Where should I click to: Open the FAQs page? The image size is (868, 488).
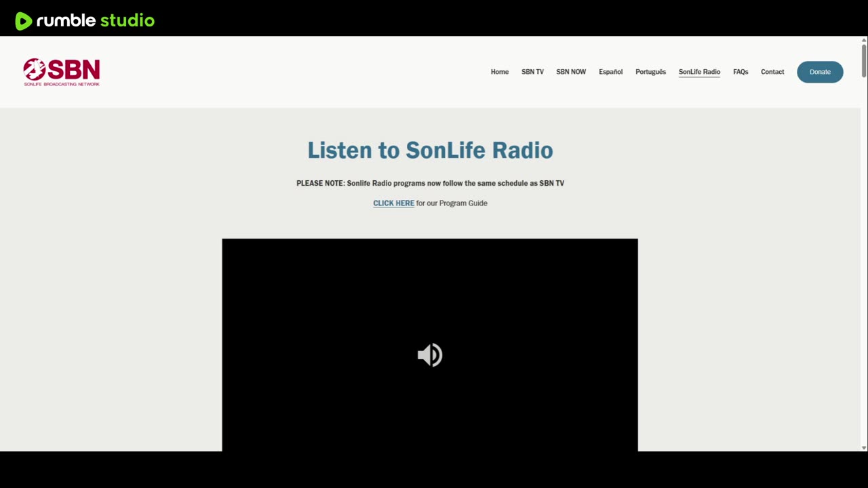(741, 72)
